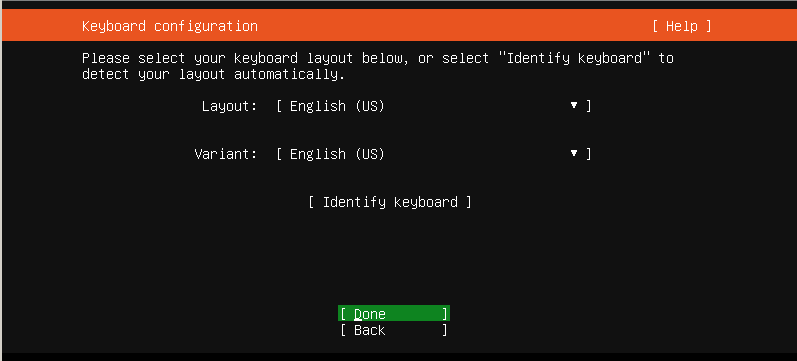Screen dimensions: 797x361
Task: Click the quoted "Identify keyboard" instruction text
Action: (575, 58)
